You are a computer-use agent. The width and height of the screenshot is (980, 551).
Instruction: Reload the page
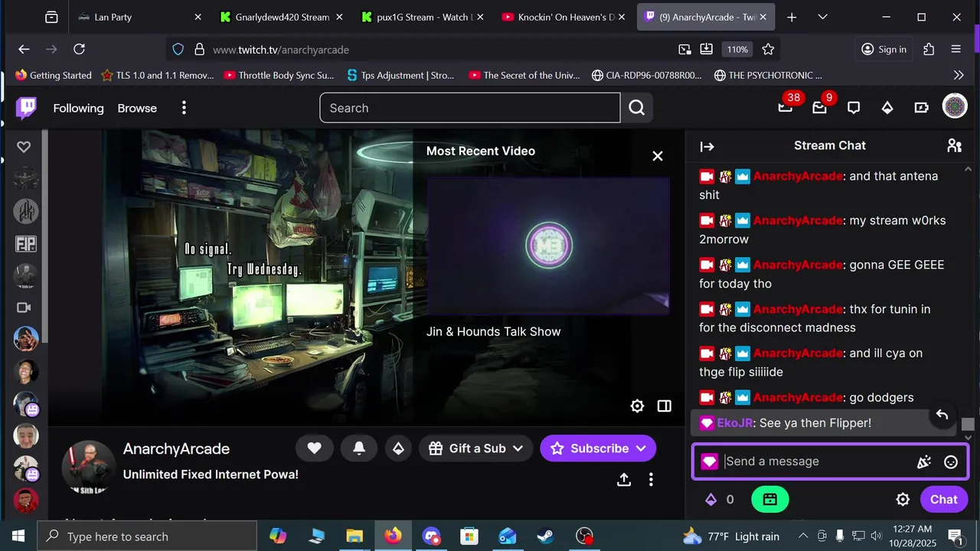coord(79,49)
